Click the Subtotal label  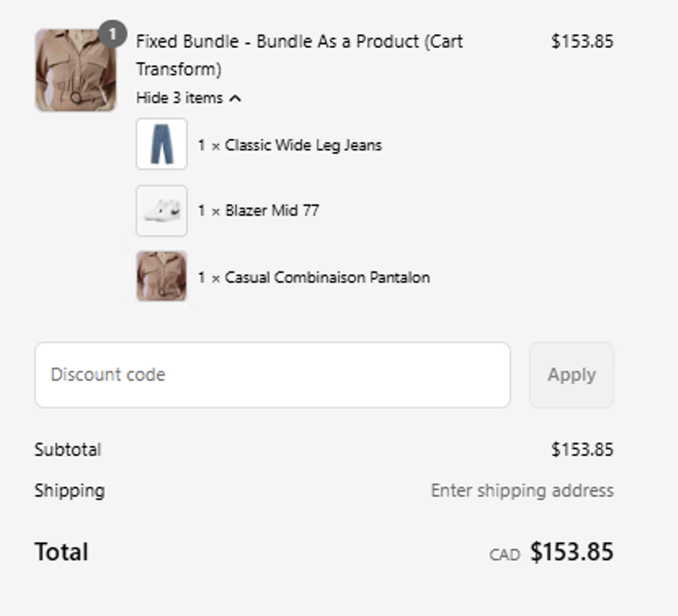click(x=68, y=449)
